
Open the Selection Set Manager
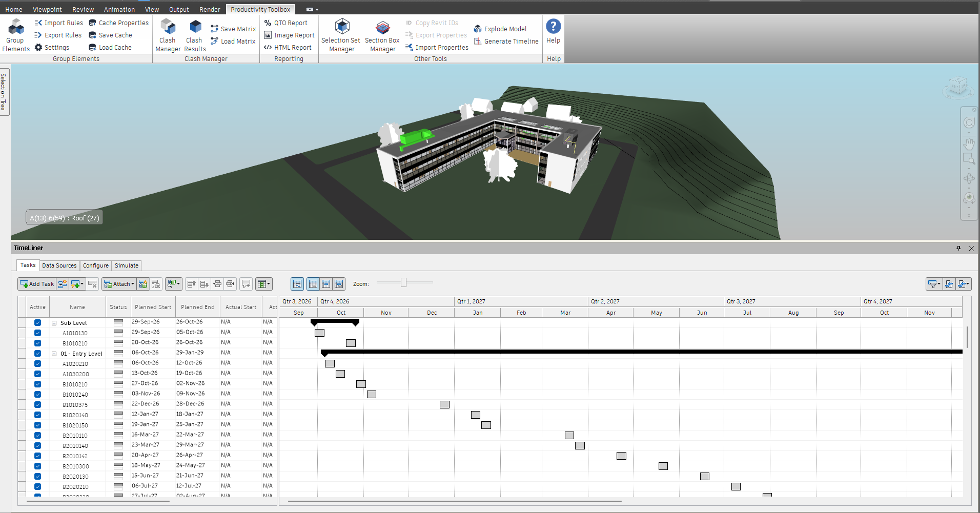point(341,35)
